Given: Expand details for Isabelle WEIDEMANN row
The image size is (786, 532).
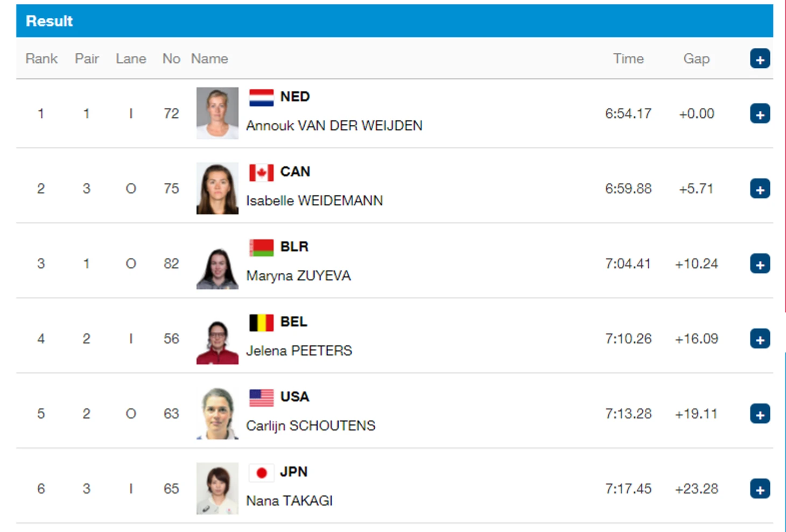Looking at the screenshot, I should pyautogui.click(x=760, y=189).
